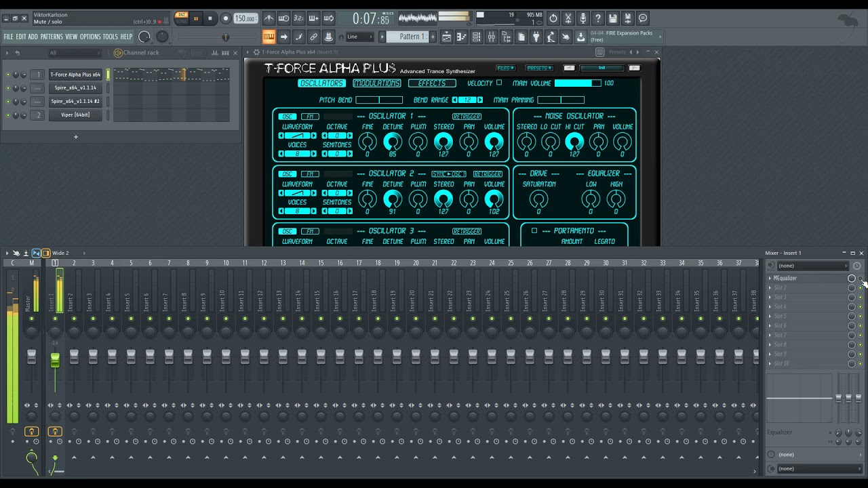Add a new channel with plus button
This screenshot has height=488, width=868.
point(76,137)
